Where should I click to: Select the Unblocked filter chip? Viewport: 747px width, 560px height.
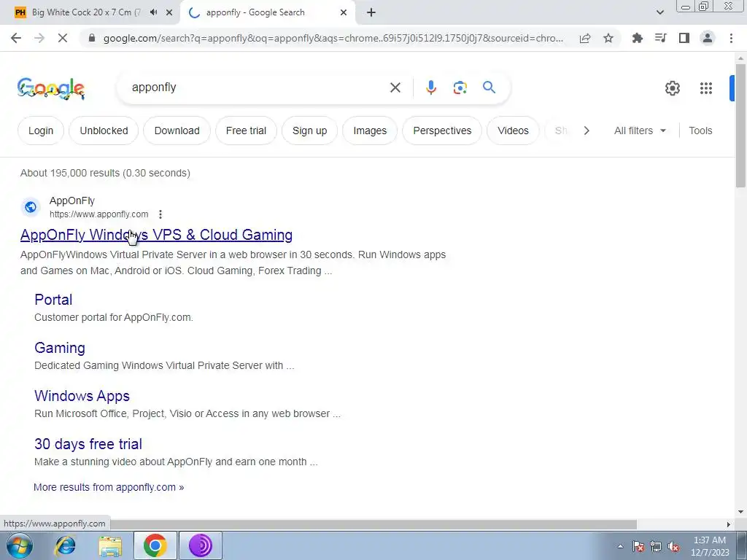pos(104,131)
